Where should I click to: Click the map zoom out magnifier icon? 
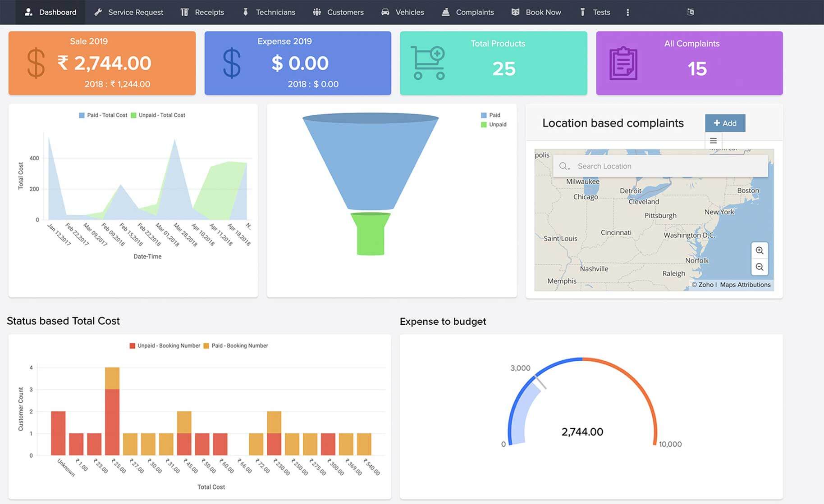pyautogui.click(x=759, y=267)
